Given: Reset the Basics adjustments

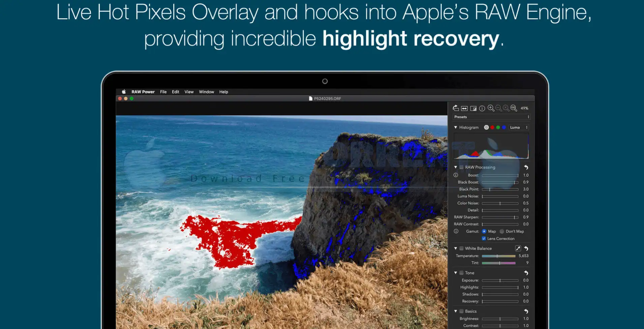Looking at the screenshot, I should tap(526, 311).
